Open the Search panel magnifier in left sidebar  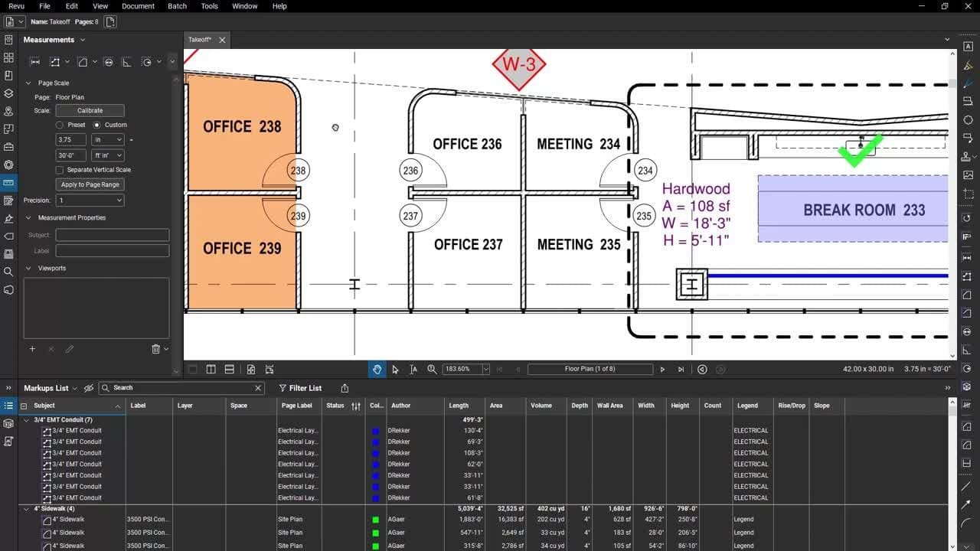click(8, 272)
